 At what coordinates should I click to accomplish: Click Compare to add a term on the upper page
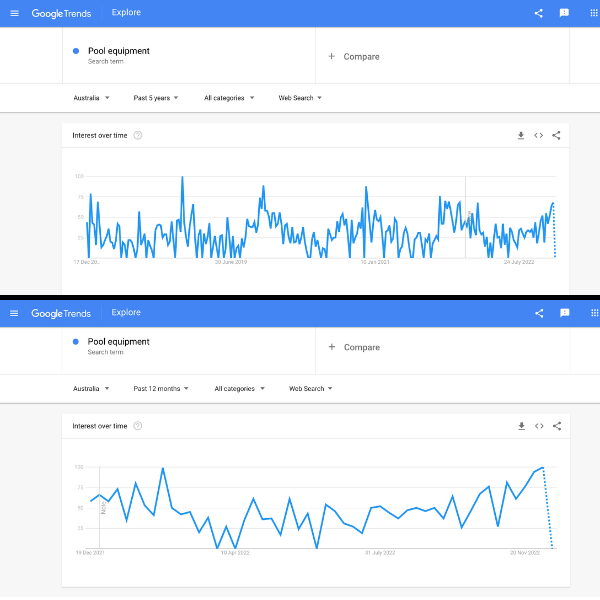(x=354, y=56)
